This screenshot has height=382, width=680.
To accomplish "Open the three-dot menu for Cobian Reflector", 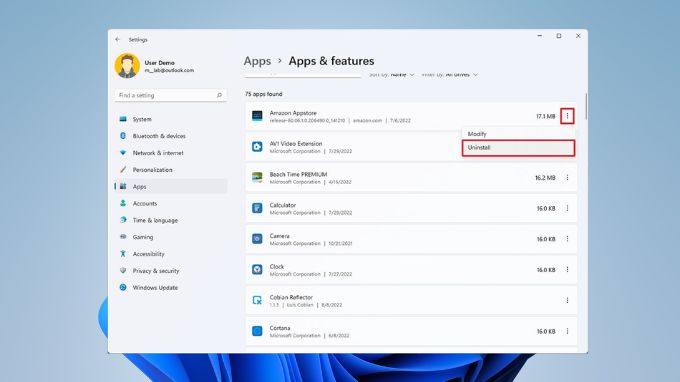I will [567, 300].
